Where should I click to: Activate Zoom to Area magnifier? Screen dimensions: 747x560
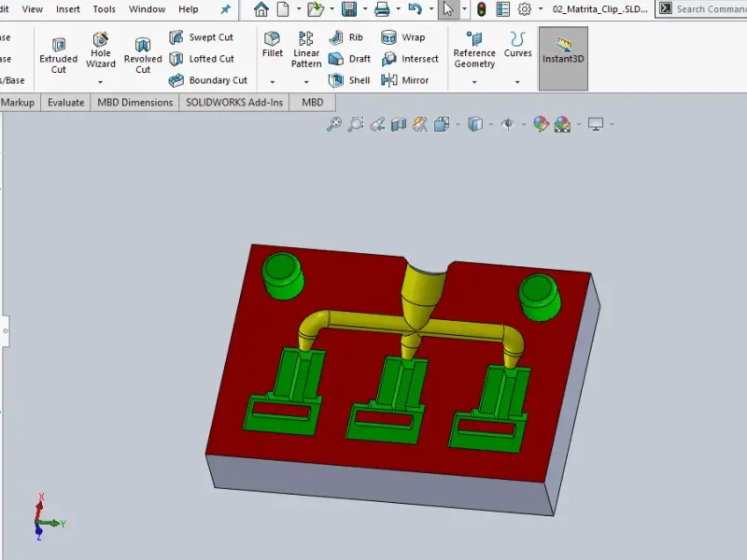[x=356, y=124]
